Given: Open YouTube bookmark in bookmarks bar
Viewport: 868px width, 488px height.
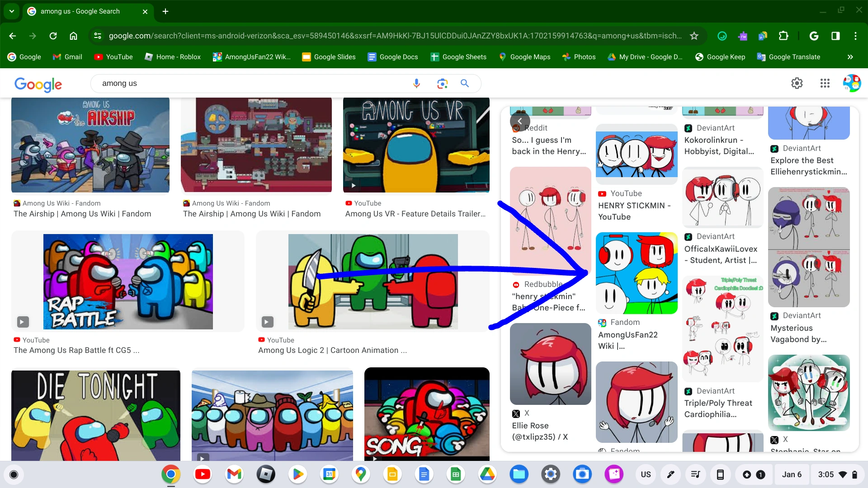Looking at the screenshot, I should click(x=113, y=57).
